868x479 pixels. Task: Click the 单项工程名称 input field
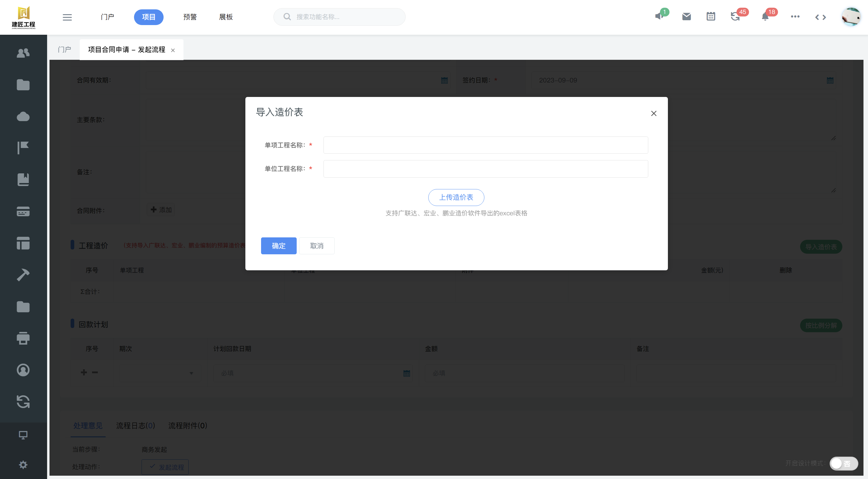(485, 145)
